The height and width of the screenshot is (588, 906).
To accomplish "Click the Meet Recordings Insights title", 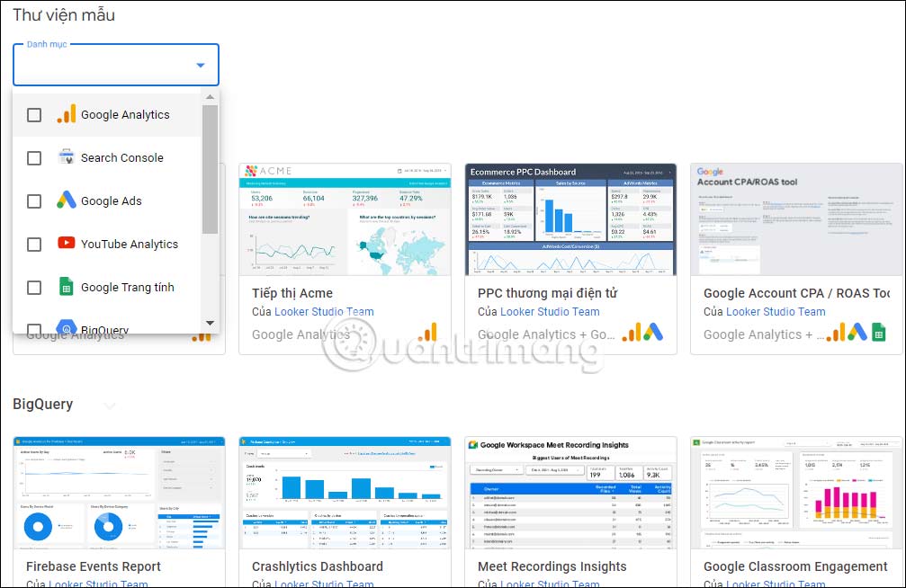I will tap(552, 566).
